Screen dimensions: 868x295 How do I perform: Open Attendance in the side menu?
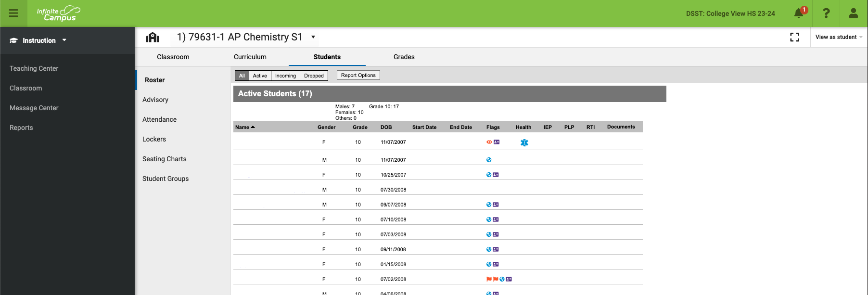[159, 119]
